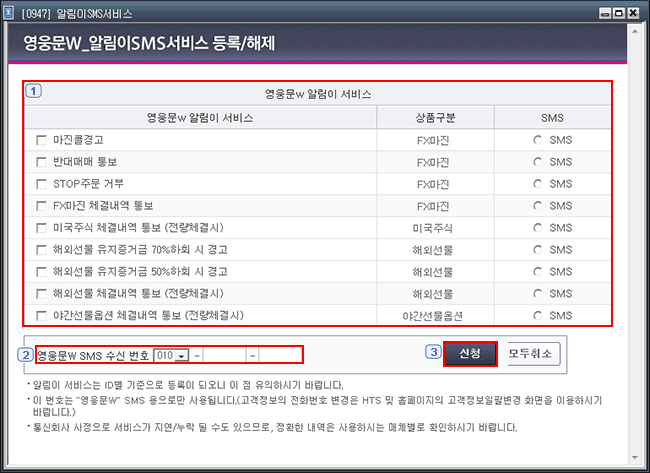The image size is (650, 473).
Task: Select SMS radio for 반대매매 통보 row
Action: pyautogui.click(x=538, y=162)
